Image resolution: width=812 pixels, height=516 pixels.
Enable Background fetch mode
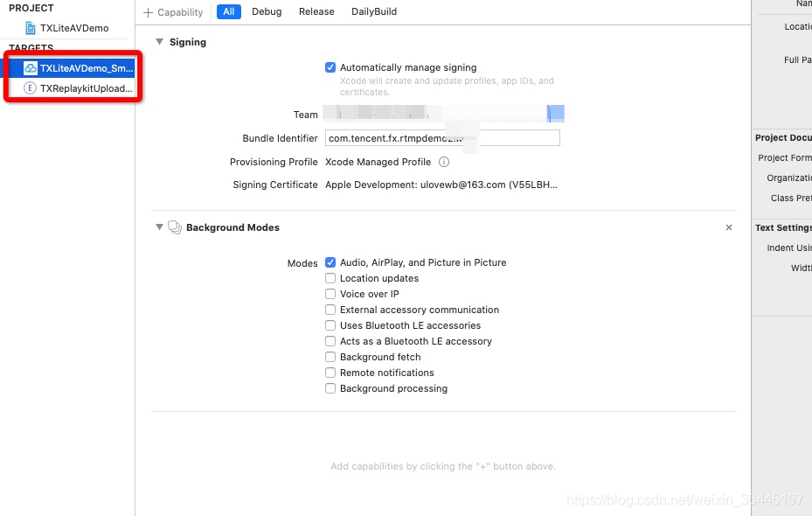pyautogui.click(x=330, y=357)
